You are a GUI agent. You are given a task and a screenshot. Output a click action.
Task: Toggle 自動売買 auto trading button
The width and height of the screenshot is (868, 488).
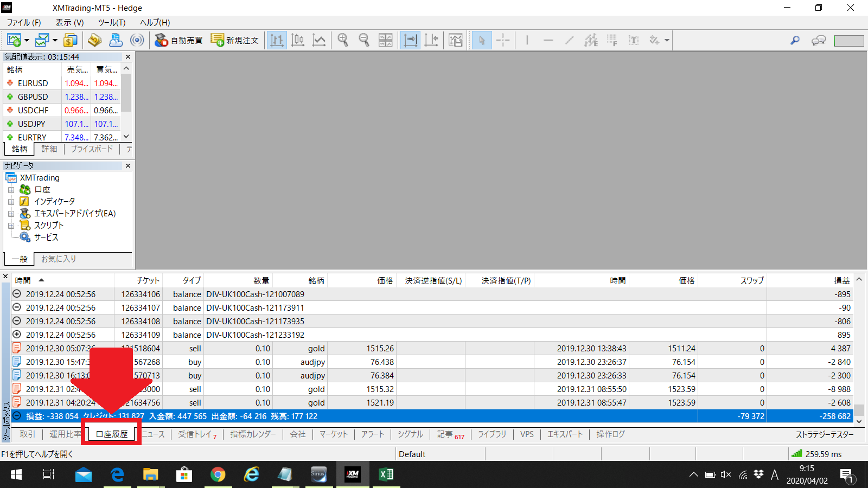[x=178, y=40]
